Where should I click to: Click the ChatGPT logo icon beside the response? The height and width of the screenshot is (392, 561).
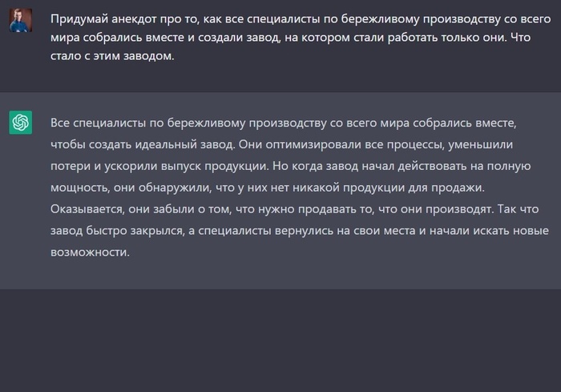[21, 123]
